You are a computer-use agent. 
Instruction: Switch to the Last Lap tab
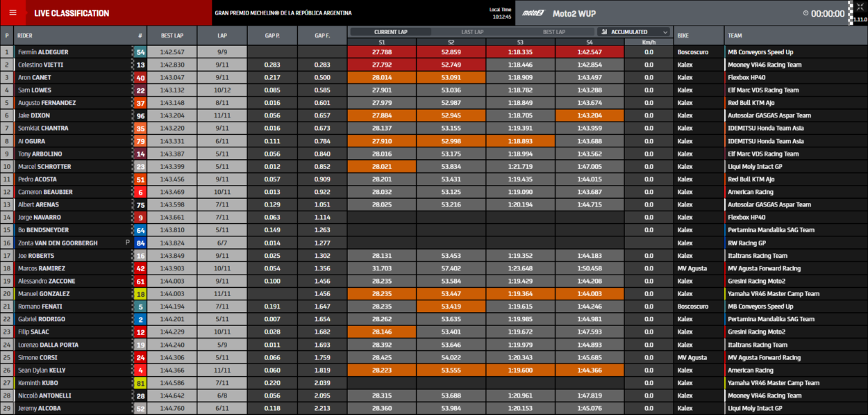tap(472, 32)
